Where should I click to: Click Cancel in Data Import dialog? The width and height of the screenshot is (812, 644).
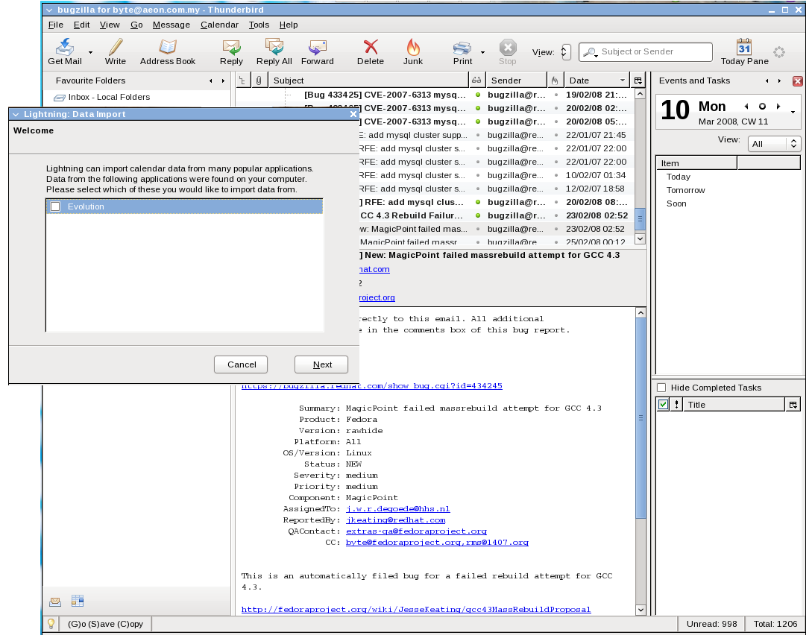[x=242, y=364]
